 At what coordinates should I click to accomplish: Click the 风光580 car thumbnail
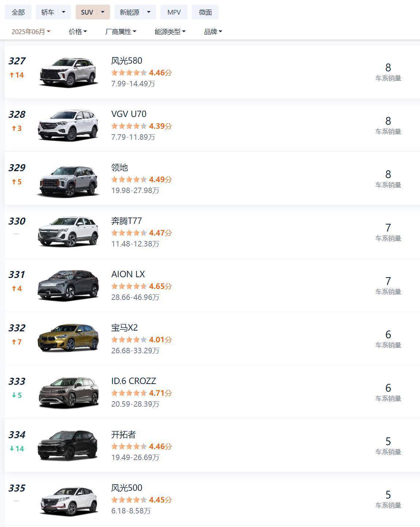(68, 72)
